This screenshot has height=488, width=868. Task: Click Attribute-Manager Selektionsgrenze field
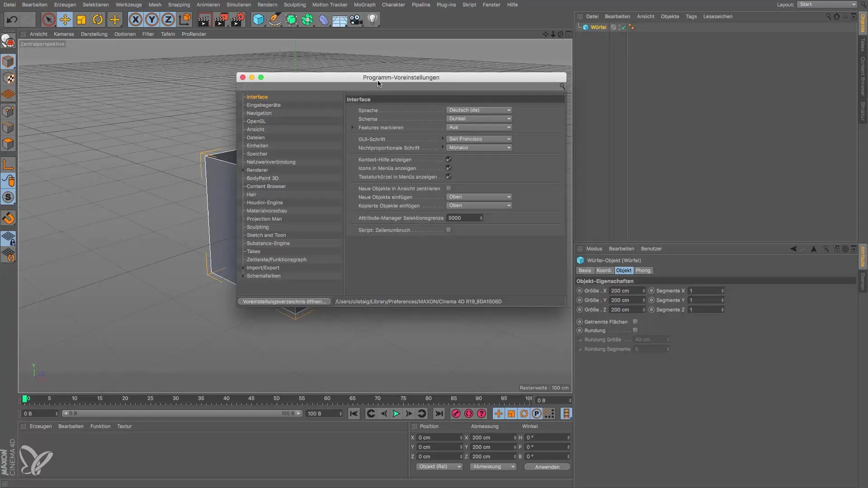(x=465, y=218)
